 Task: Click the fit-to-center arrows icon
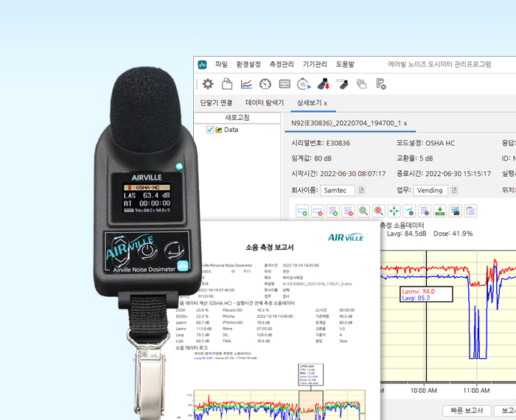pyautogui.click(x=394, y=211)
